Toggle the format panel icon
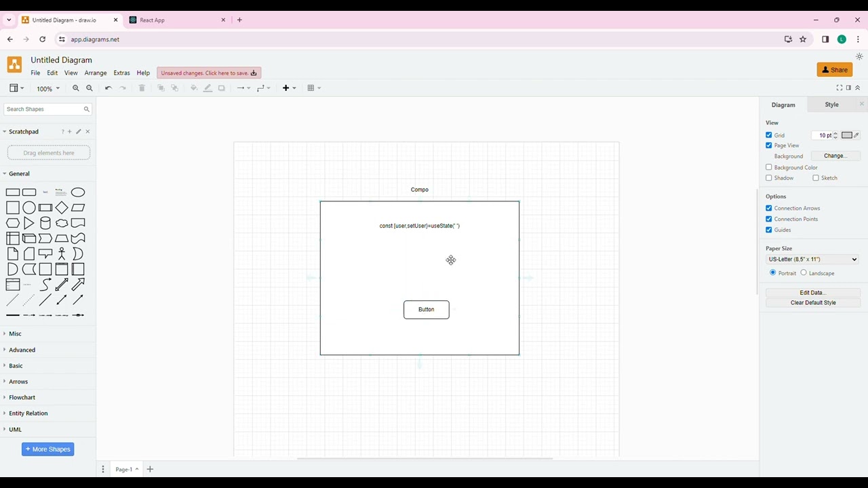868x488 pixels. tap(848, 88)
